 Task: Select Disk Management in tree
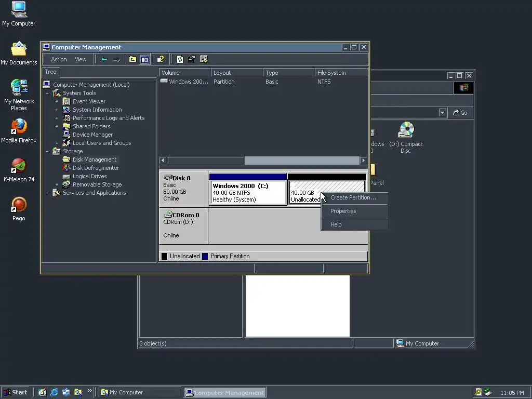pos(95,159)
